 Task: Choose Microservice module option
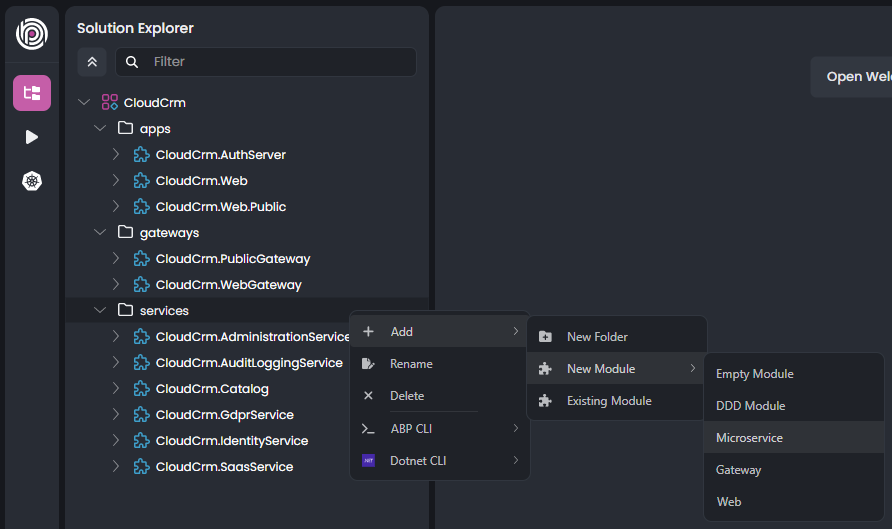coord(794,437)
